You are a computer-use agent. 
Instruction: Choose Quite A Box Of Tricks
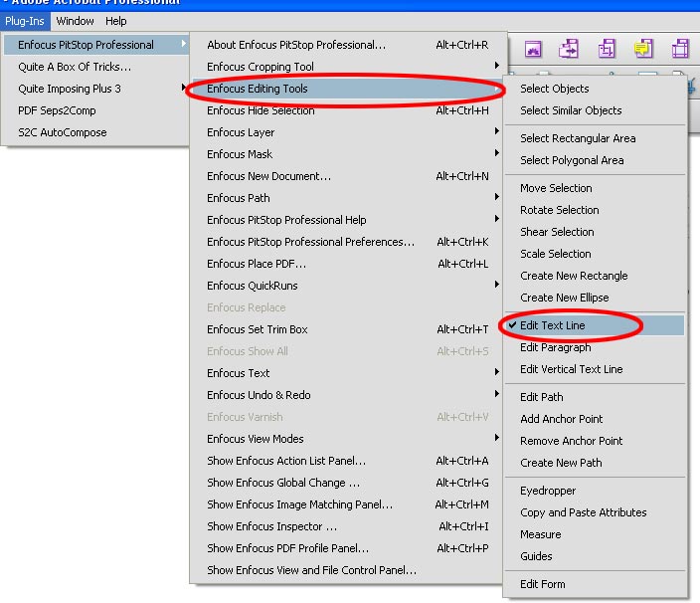click(x=96, y=67)
